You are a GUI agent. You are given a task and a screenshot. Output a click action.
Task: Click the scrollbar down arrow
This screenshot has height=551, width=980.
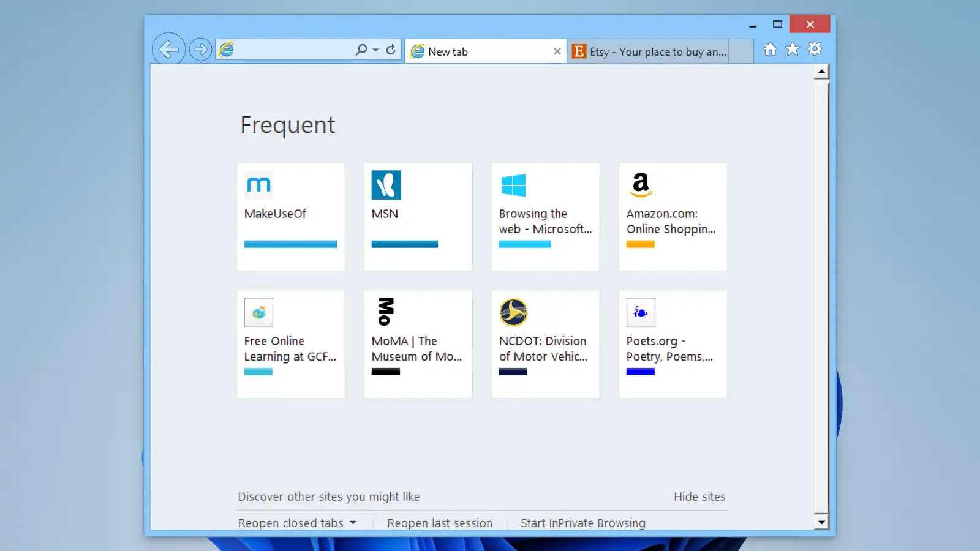[x=821, y=523]
